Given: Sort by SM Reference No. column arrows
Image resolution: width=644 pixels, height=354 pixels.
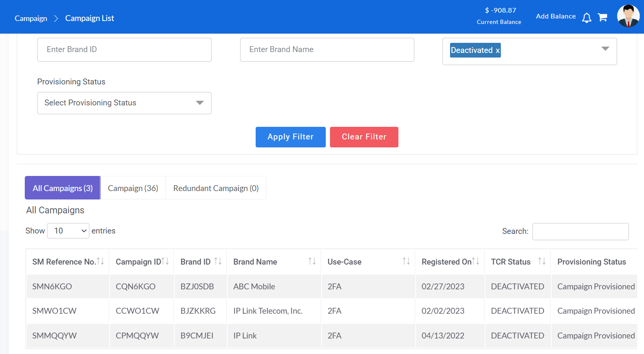Looking at the screenshot, I should [x=100, y=261].
